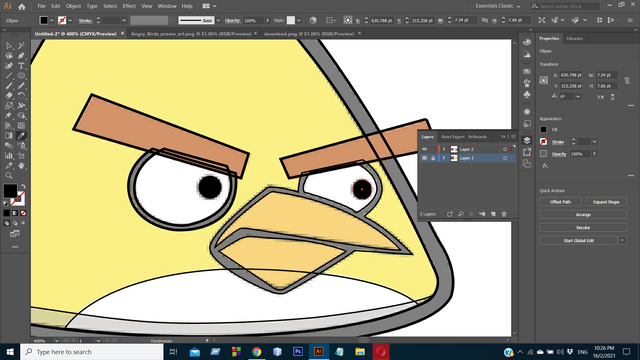Click Appearance panel Stroke none swatch
Viewport: 640px width, 360px height.
point(543,142)
